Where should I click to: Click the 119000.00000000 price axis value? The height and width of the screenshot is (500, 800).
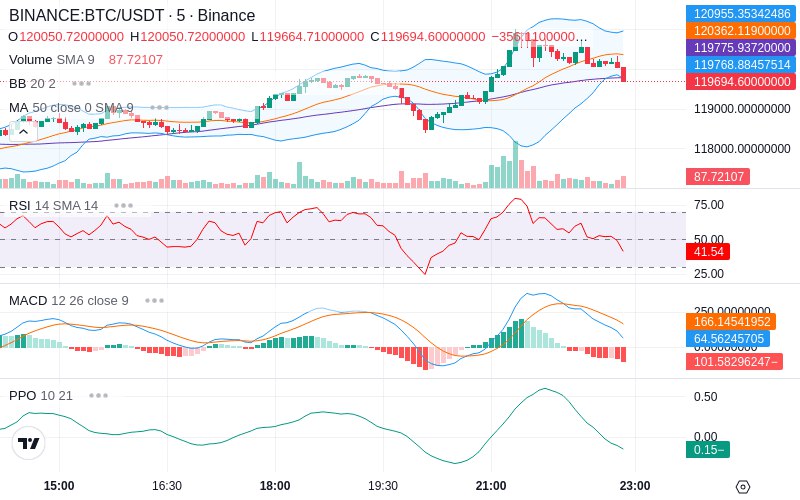(x=742, y=109)
